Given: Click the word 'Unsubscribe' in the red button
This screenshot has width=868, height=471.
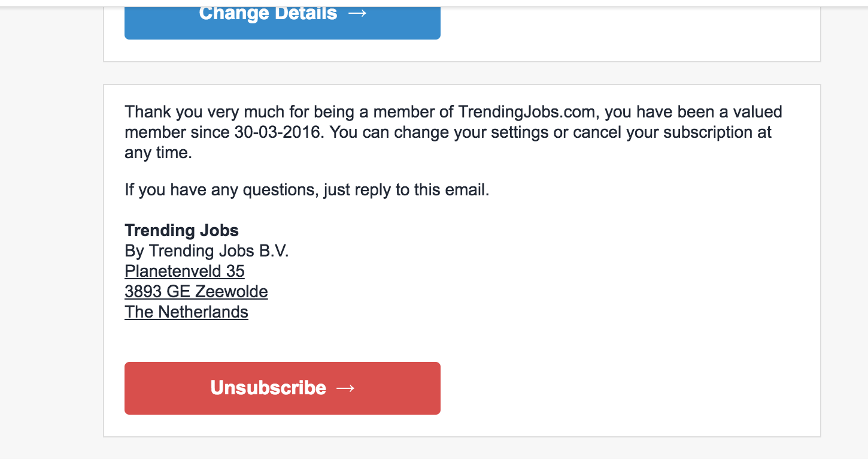Looking at the screenshot, I should point(268,388).
